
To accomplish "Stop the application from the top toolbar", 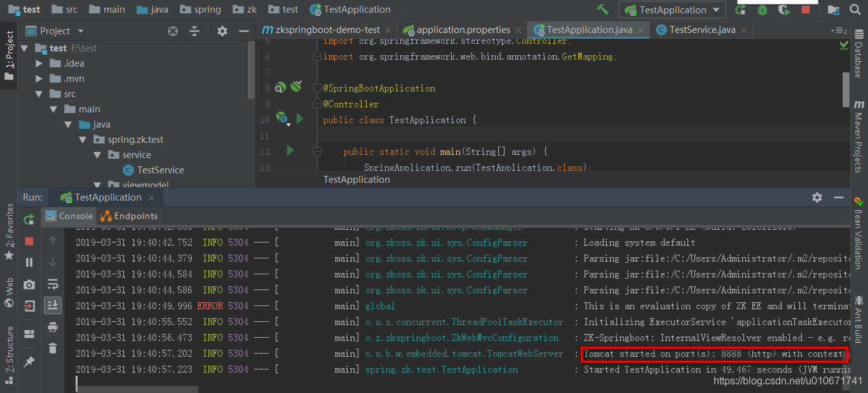I will coord(806,10).
